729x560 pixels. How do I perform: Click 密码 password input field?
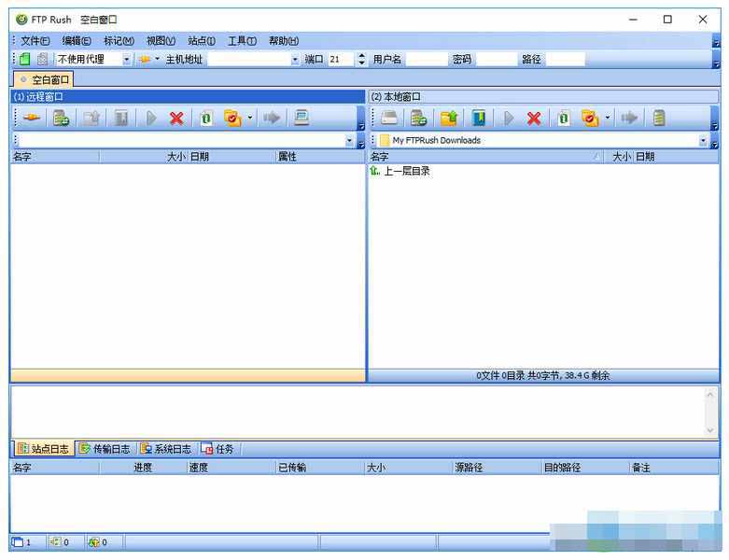(497, 60)
